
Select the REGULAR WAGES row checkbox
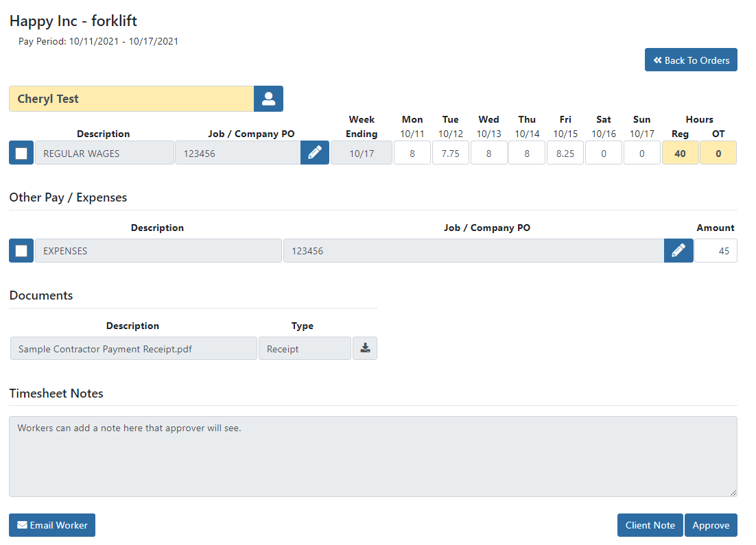pyautogui.click(x=21, y=153)
